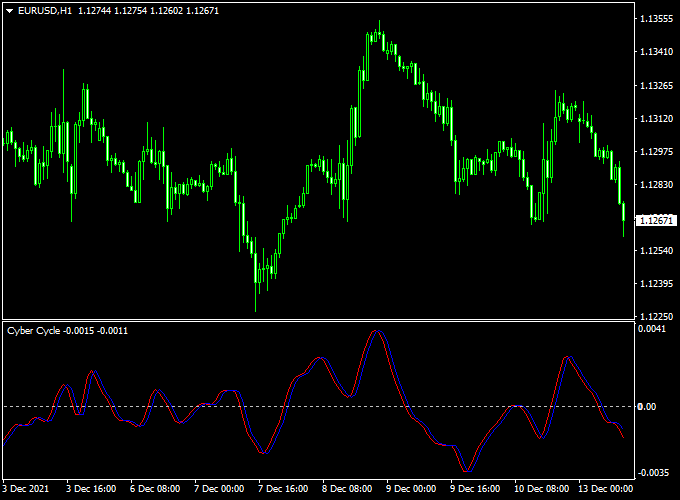Click the 7 Dec 16:00 time label
The width and height of the screenshot is (680, 500).
click(x=283, y=489)
